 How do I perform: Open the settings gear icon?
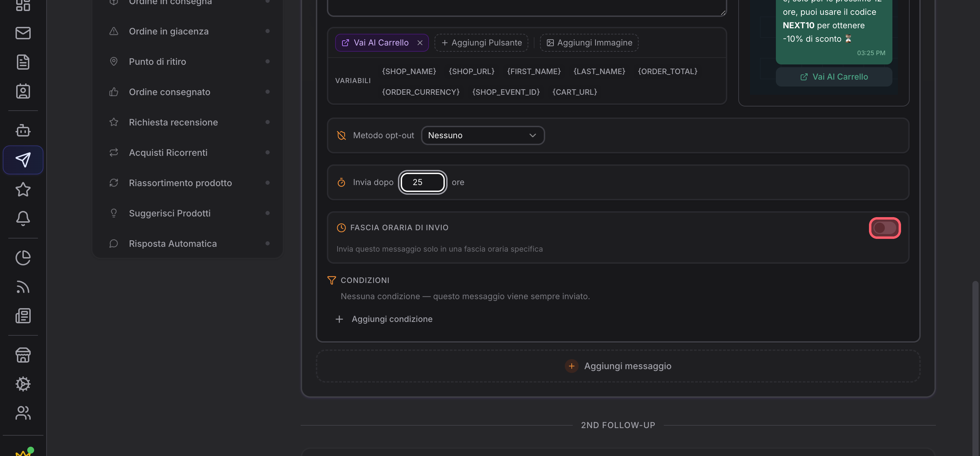23,384
